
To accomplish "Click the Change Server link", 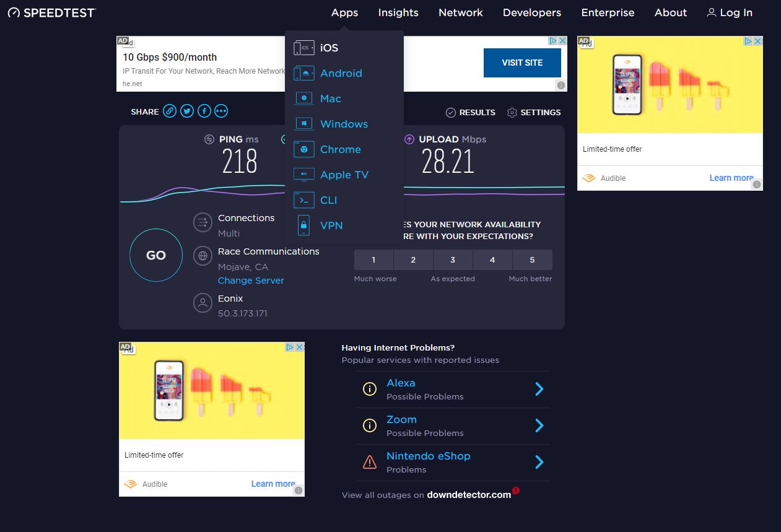I will point(251,281).
